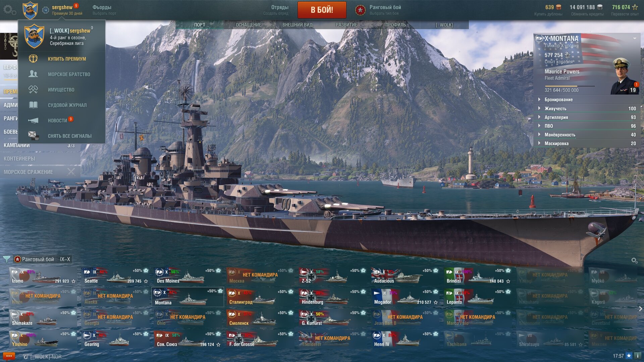Click the Ranked battle star emblem icon
Screen dimensions: 644x362
click(360, 10)
